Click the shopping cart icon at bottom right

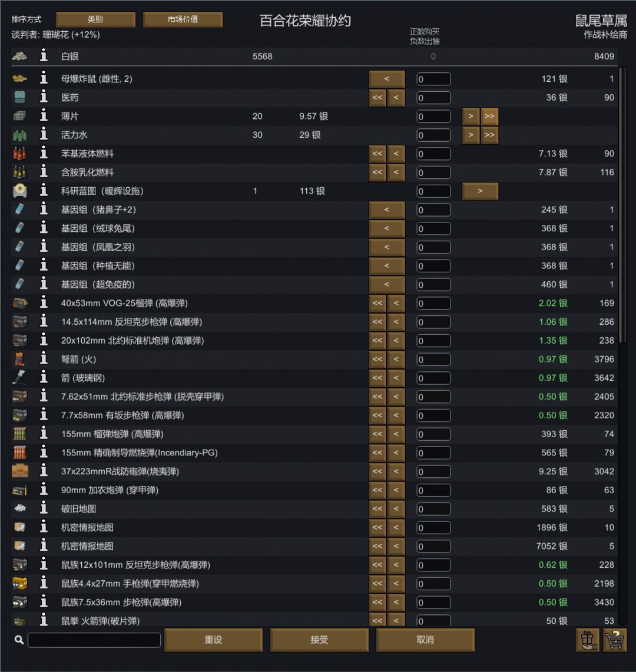coord(615,640)
